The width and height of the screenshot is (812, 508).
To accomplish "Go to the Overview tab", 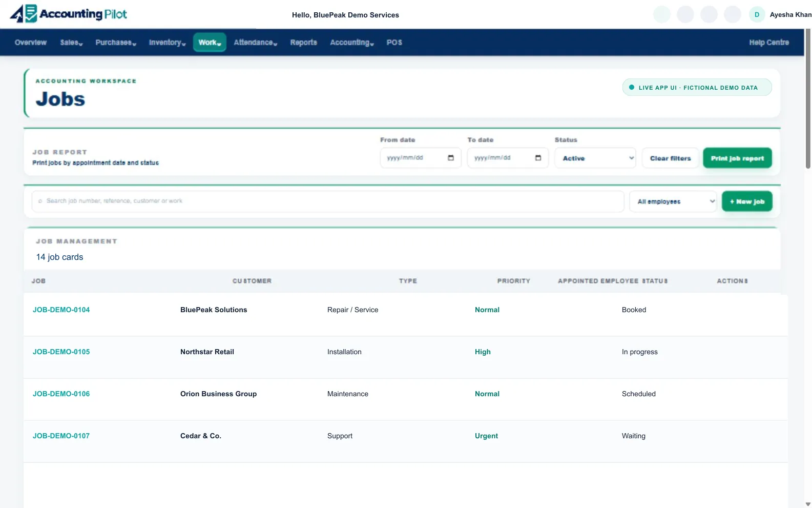I will pos(31,43).
